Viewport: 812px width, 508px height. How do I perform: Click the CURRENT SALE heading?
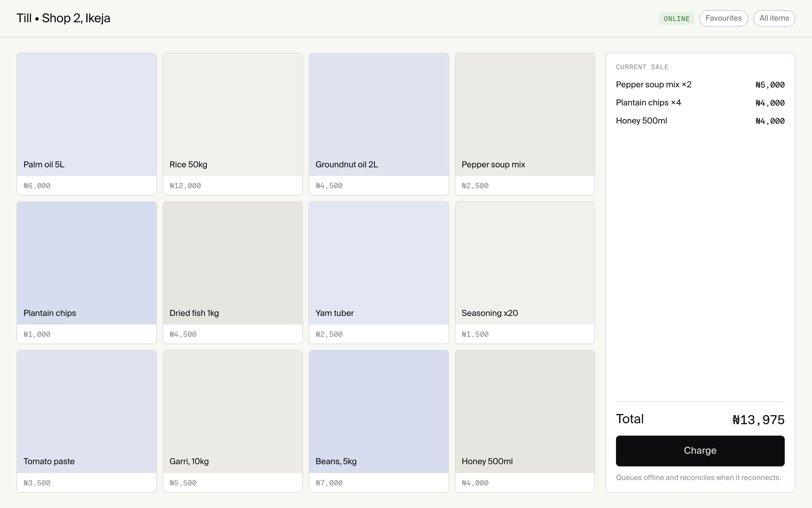point(642,67)
